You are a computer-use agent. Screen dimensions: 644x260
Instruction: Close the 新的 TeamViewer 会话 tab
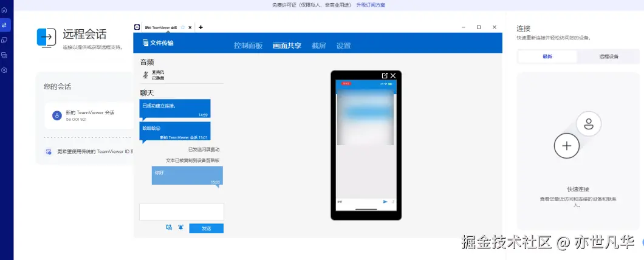pyautogui.click(x=190, y=27)
